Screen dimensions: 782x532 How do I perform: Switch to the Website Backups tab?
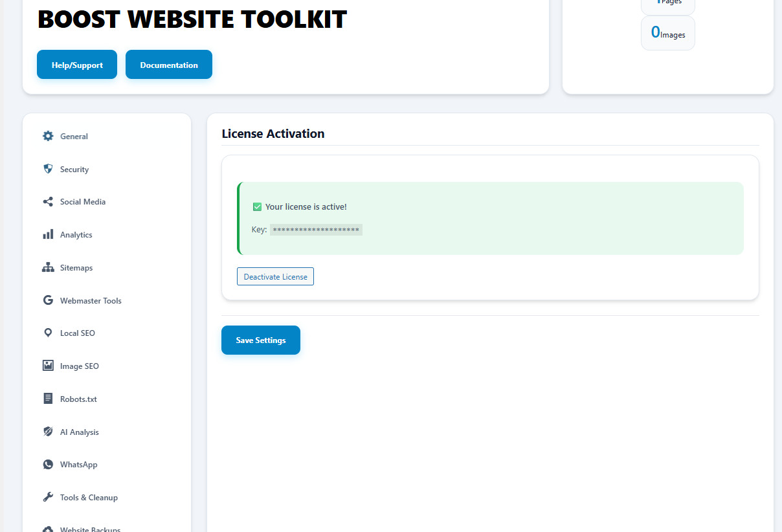(x=89, y=528)
